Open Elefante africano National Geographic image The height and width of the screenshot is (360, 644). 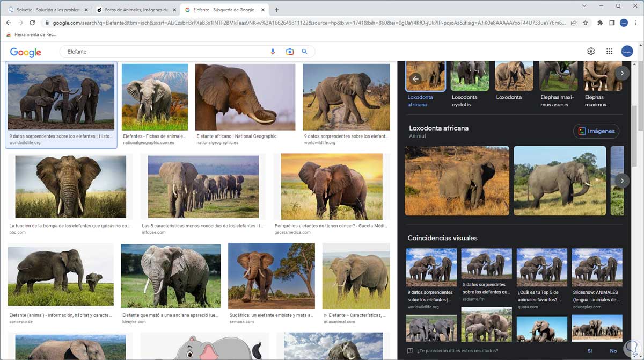point(245,97)
